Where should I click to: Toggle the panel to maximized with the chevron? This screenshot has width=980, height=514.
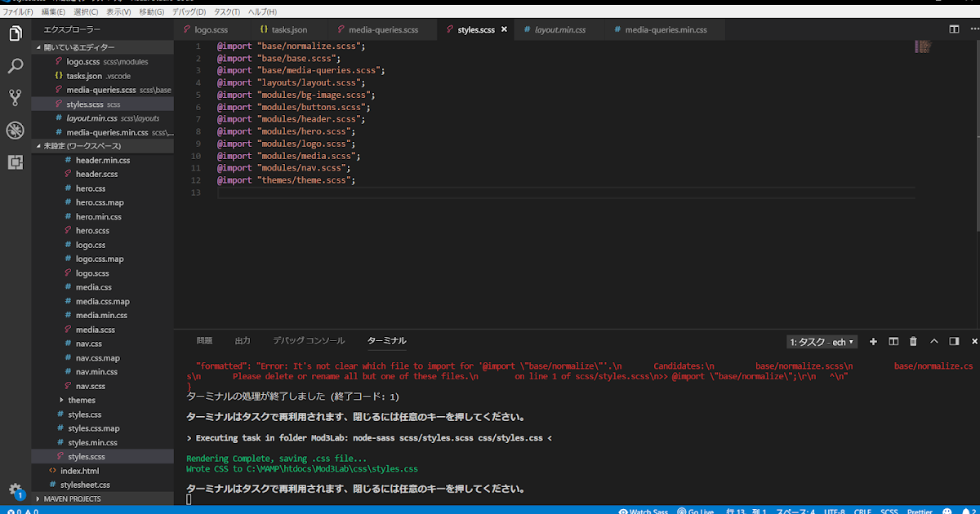pos(935,342)
